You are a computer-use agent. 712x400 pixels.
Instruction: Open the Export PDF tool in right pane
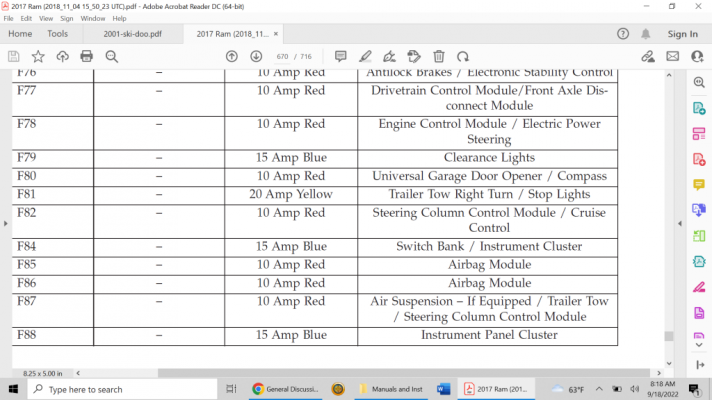pos(699,108)
